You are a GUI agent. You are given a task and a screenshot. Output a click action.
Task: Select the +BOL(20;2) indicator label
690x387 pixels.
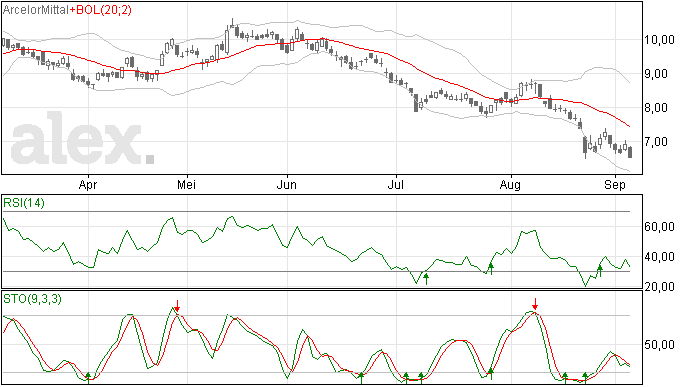pyautogui.click(x=101, y=10)
